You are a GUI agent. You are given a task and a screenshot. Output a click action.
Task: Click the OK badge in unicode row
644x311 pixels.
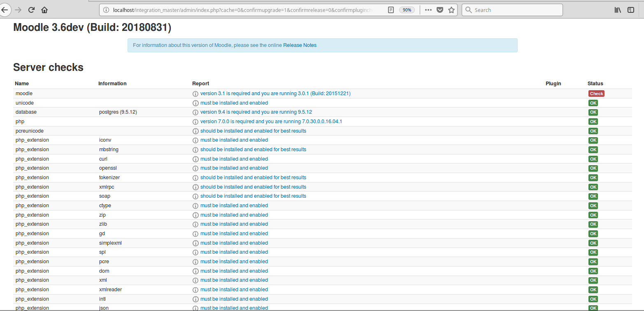pos(593,103)
